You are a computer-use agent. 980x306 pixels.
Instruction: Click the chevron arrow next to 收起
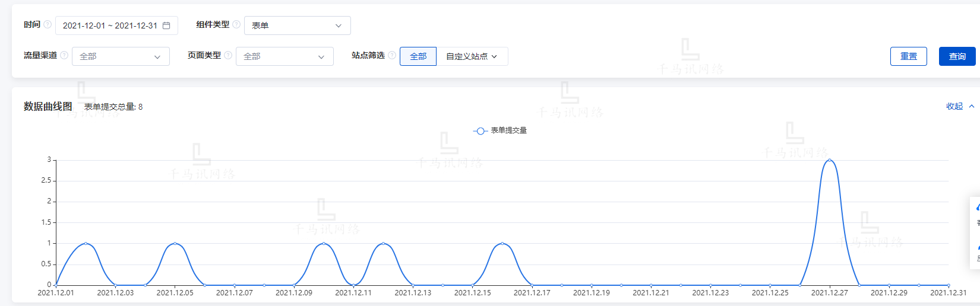click(x=972, y=106)
